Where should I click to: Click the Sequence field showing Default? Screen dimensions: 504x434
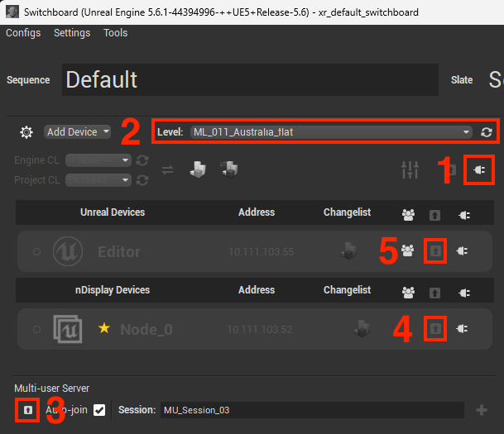pos(250,79)
